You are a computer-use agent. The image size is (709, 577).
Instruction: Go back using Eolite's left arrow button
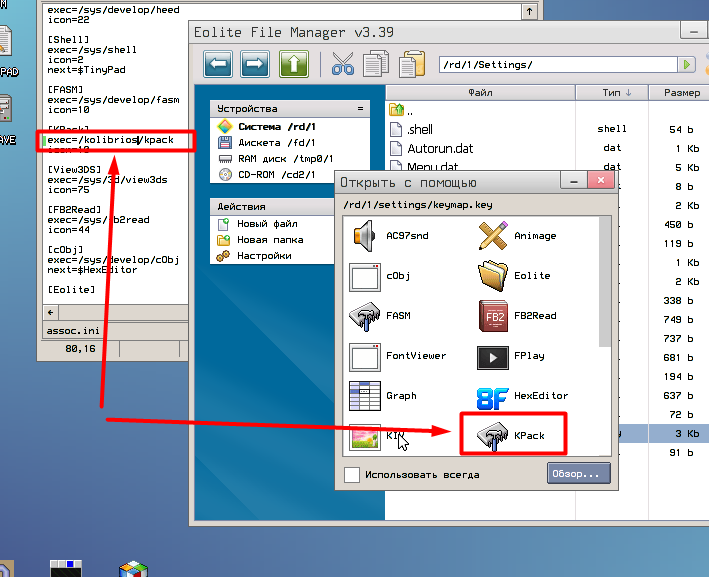click(x=218, y=64)
